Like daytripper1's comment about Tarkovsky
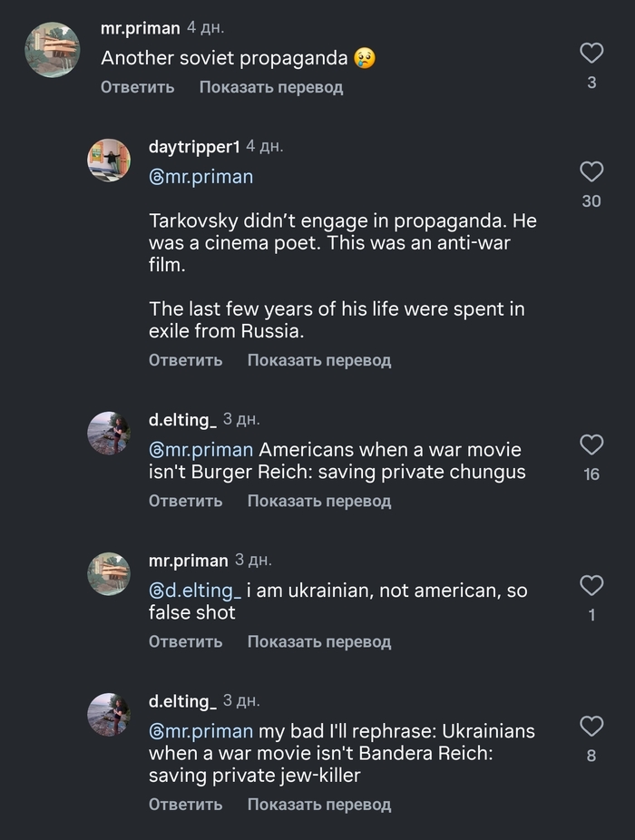 point(591,171)
